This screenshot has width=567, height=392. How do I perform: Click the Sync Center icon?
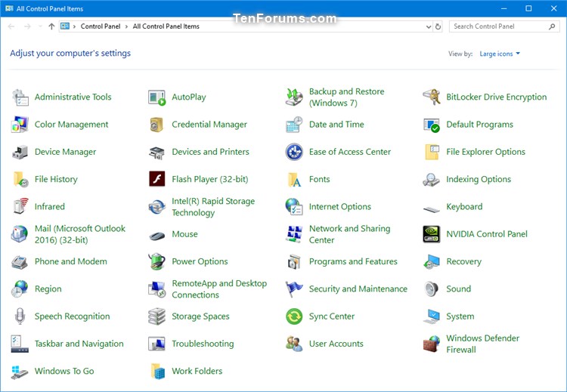tap(294, 316)
